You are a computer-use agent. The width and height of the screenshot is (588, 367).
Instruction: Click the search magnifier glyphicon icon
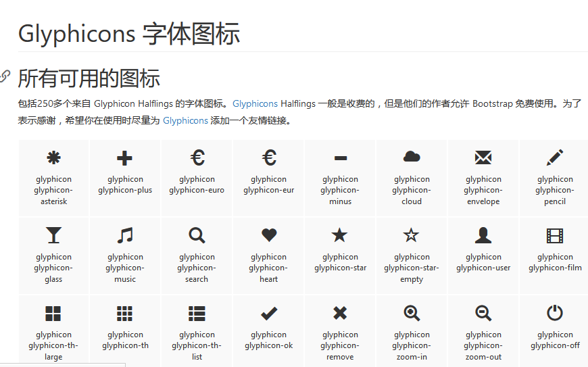coord(197,235)
